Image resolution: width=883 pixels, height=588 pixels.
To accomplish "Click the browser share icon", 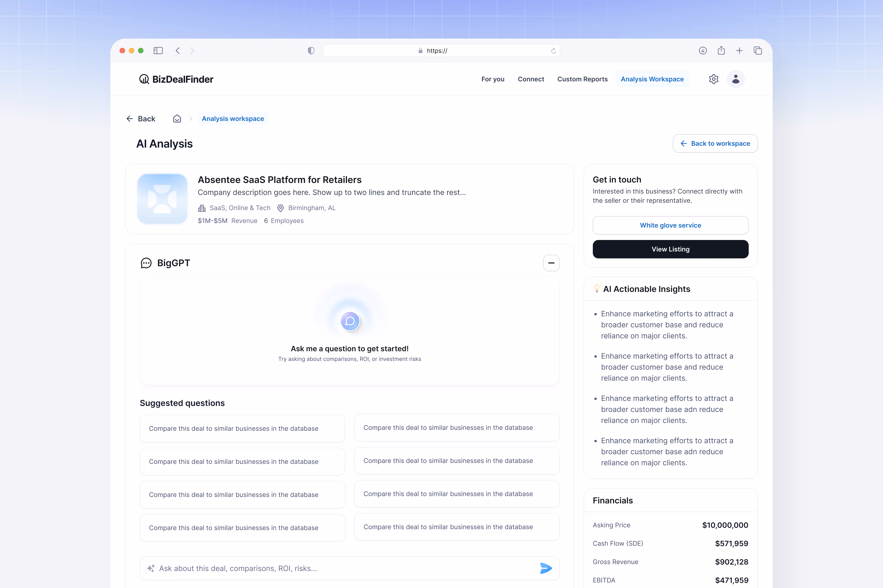I will pos(721,50).
